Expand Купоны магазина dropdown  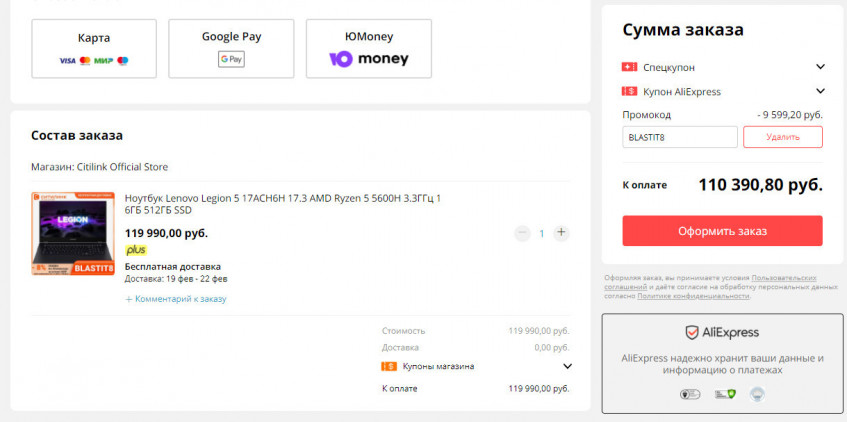[567, 366]
